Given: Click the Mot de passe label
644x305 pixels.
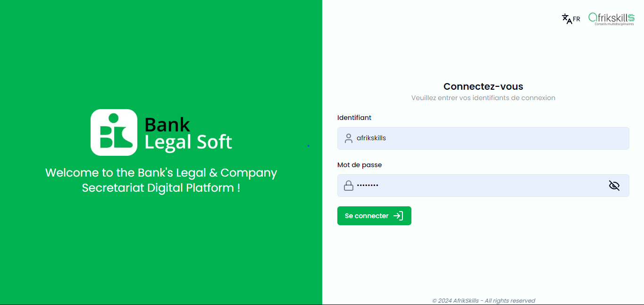Looking at the screenshot, I should (360, 165).
